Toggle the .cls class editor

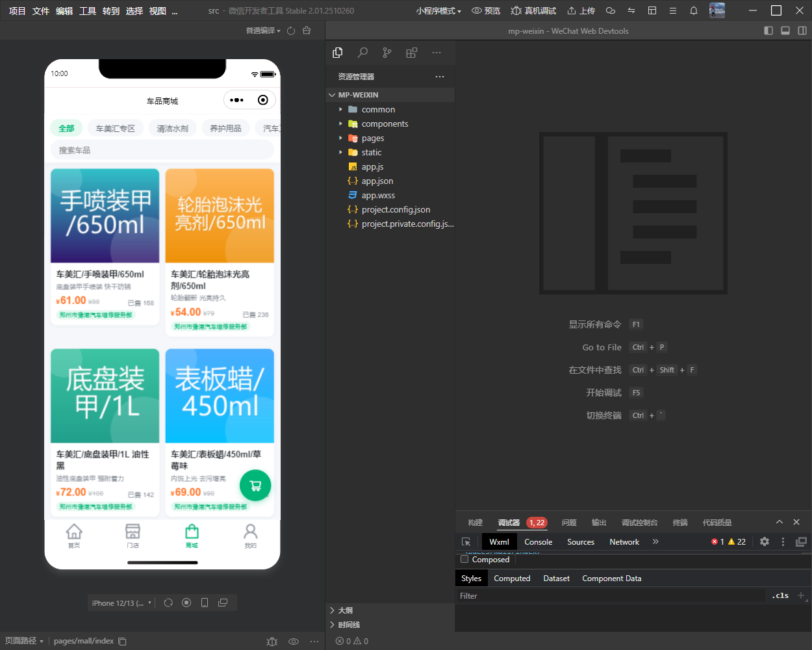tap(780, 595)
